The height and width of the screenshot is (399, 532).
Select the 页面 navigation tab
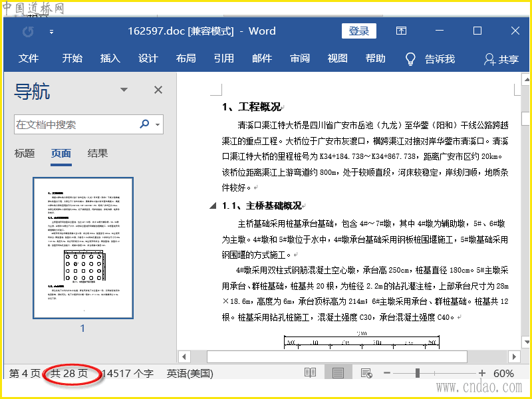click(x=61, y=154)
